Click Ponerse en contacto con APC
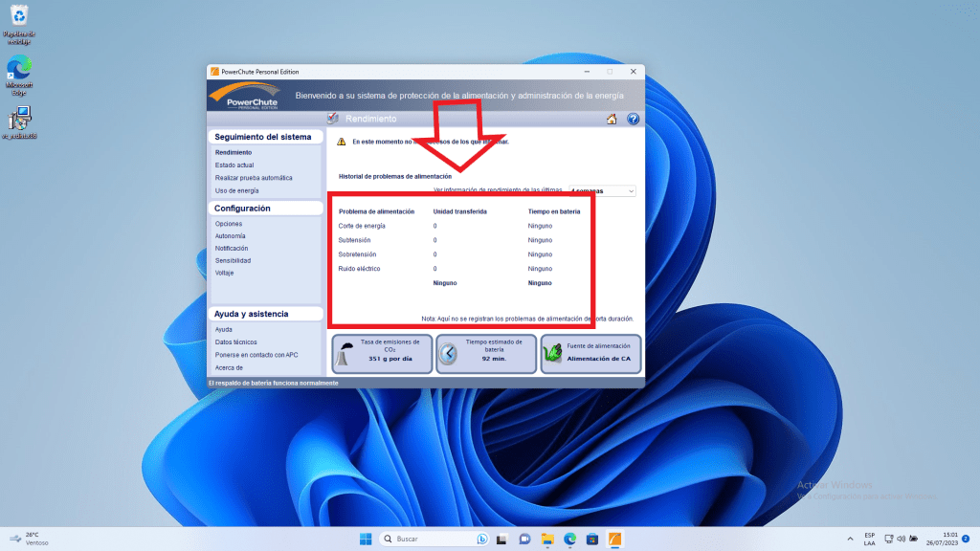980x551 pixels. (256, 355)
